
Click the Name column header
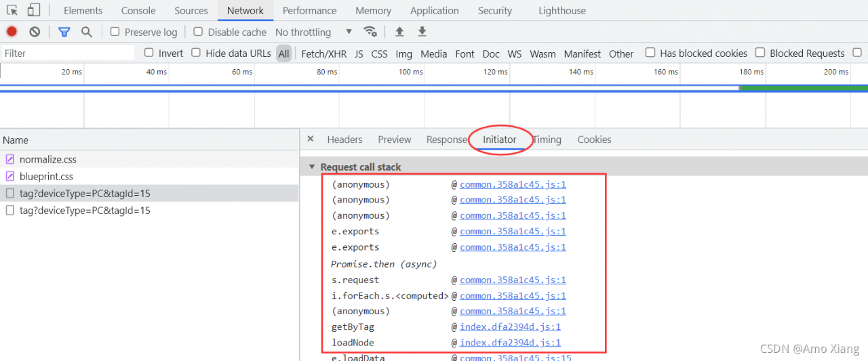click(149, 140)
